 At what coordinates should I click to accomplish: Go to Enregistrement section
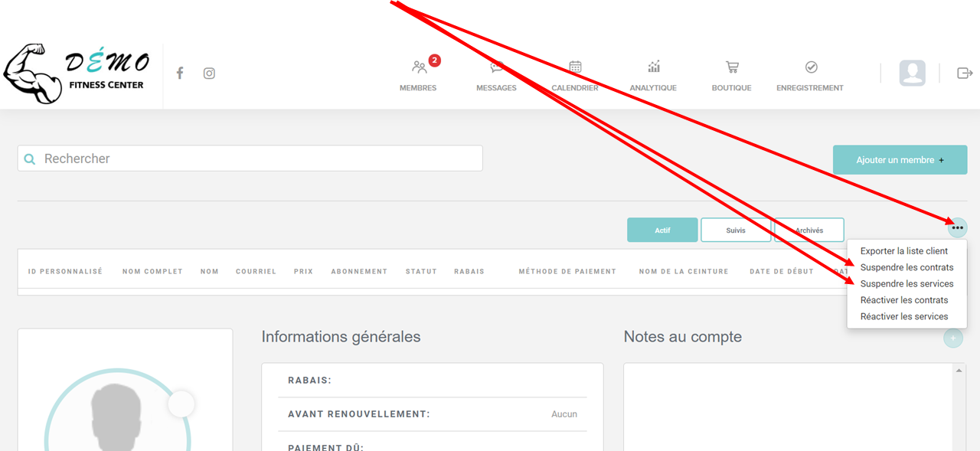coord(810,75)
